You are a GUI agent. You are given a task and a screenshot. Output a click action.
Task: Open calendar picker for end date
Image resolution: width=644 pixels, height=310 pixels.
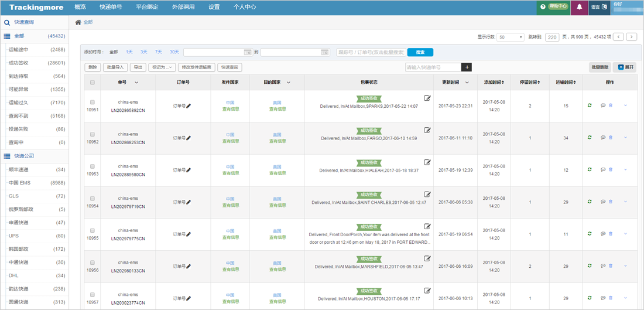tap(324, 52)
